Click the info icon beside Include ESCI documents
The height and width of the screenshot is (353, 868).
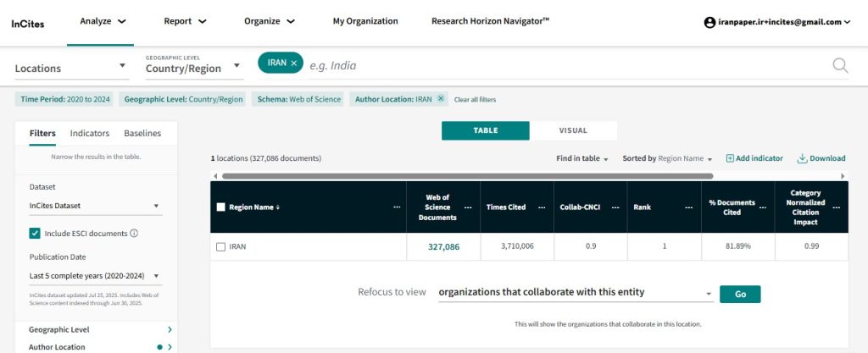pos(134,234)
